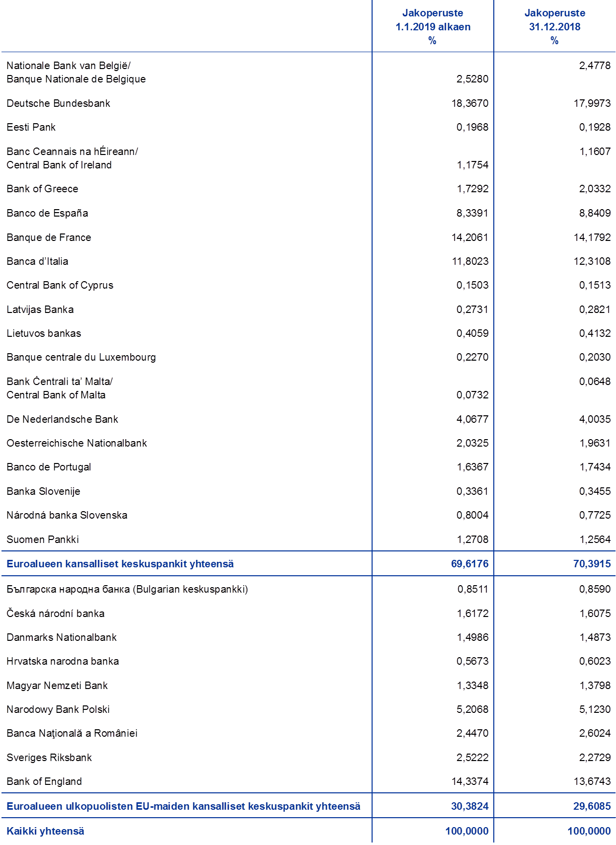Click the 'Jakoperuste 1.1.2019 alkaen' column header

pos(433,27)
